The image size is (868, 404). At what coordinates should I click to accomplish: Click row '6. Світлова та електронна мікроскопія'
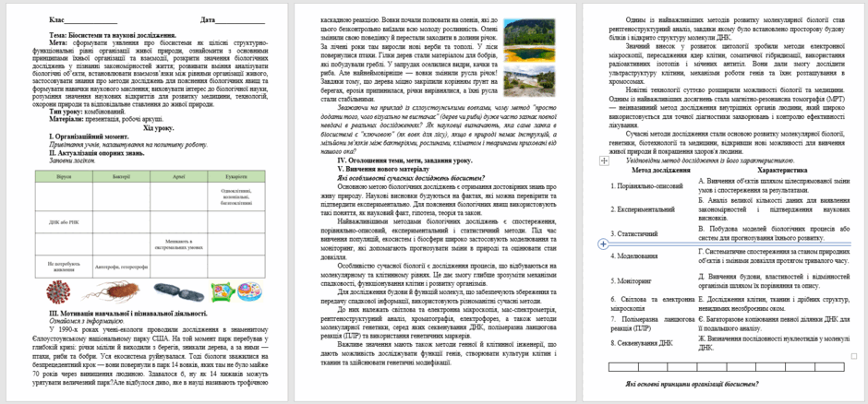[x=652, y=303]
